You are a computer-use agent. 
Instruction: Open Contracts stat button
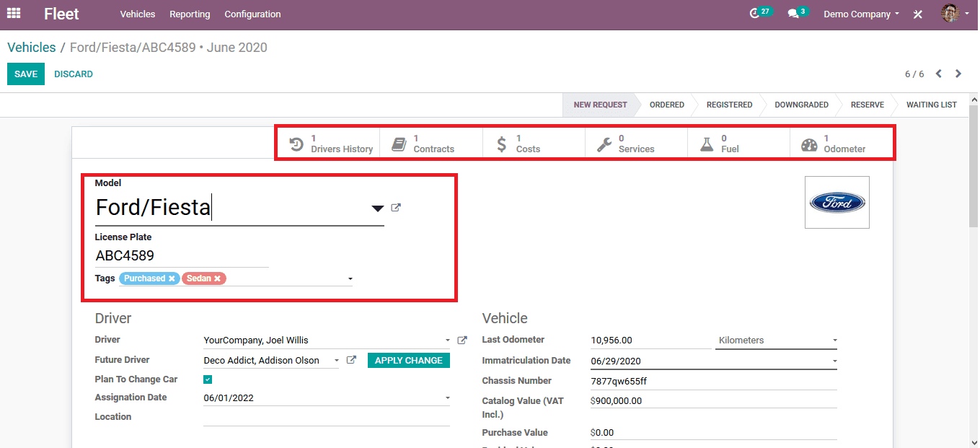[x=431, y=144]
